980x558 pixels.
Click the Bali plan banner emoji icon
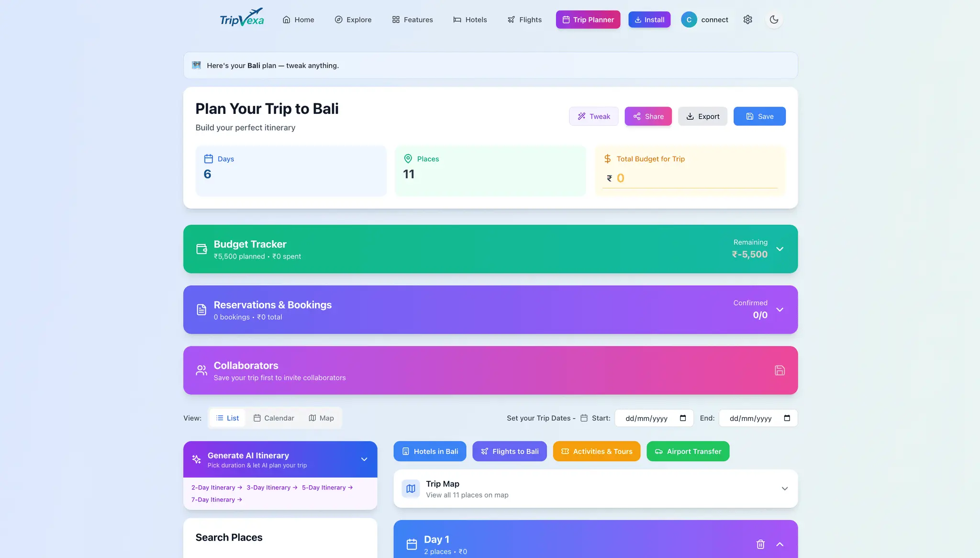point(196,65)
